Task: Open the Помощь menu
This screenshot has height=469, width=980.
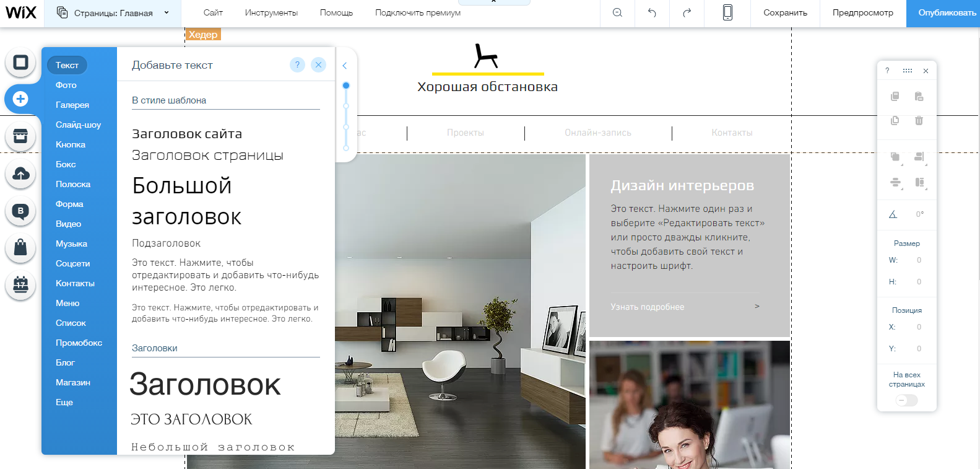Action: pyautogui.click(x=336, y=12)
